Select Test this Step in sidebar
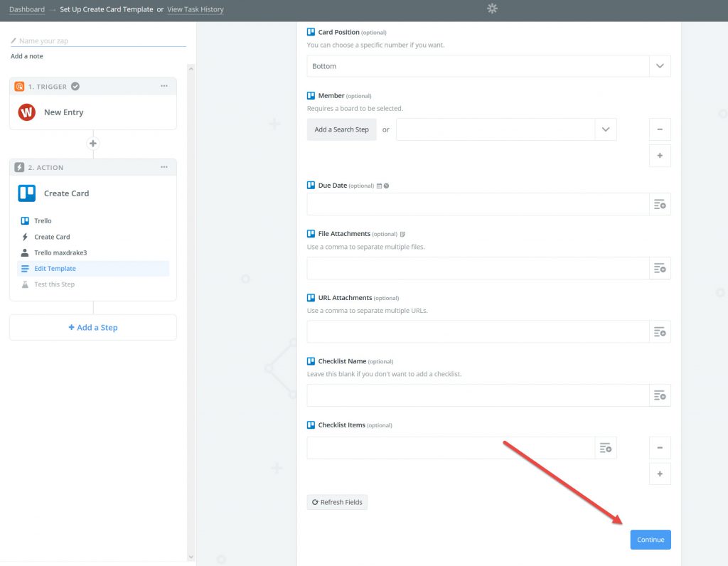The width and height of the screenshot is (728, 566). pyautogui.click(x=54, y=284)
